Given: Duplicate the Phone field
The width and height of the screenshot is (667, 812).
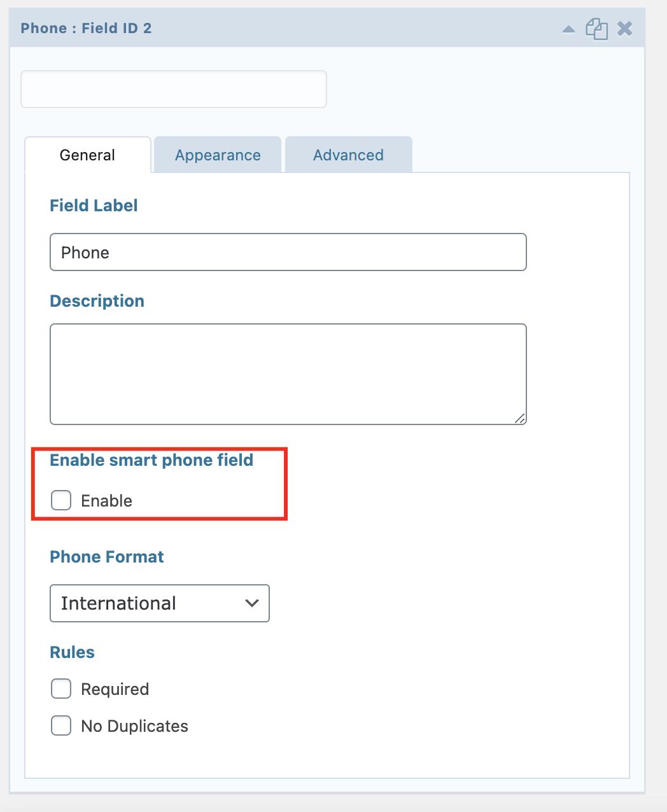Looking at the screenshot, I should click(596, 29).
